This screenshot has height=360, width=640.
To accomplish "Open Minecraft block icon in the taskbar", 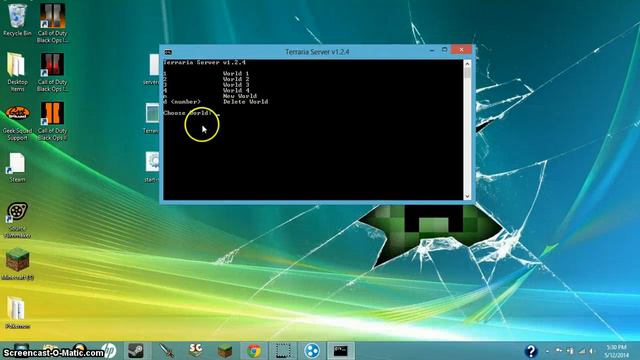I will (x=225, y=351).
